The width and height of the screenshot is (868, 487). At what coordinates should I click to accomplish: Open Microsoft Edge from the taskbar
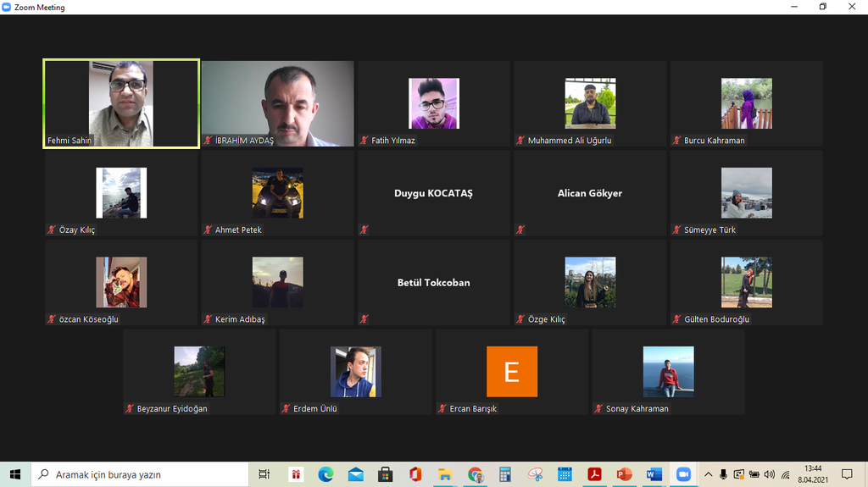pos(325,474)
